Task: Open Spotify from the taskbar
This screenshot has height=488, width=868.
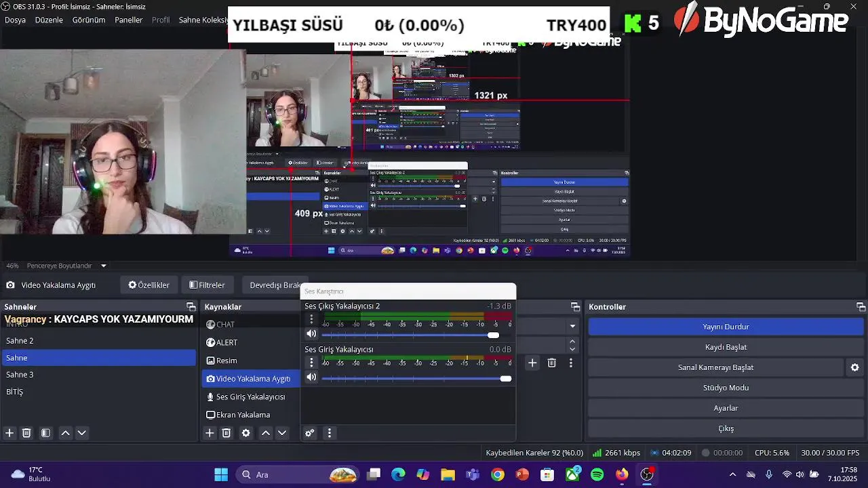Action: [597, 474]
